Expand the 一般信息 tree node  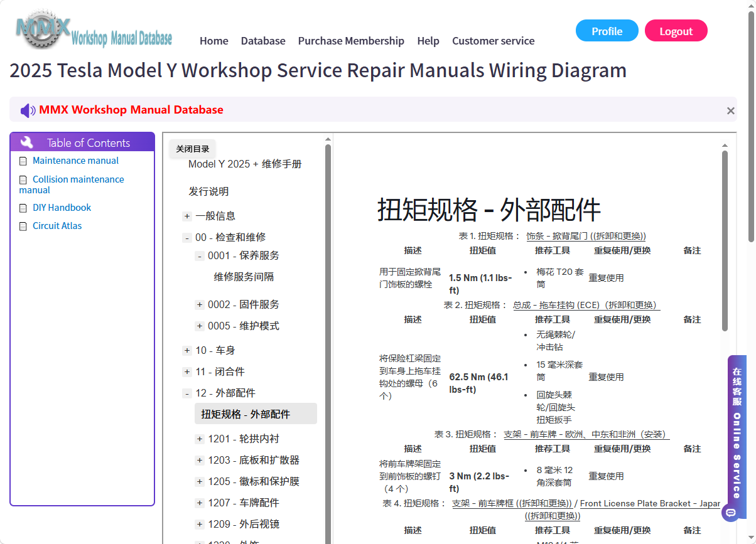pyautogui.click(x=187, y=216)
